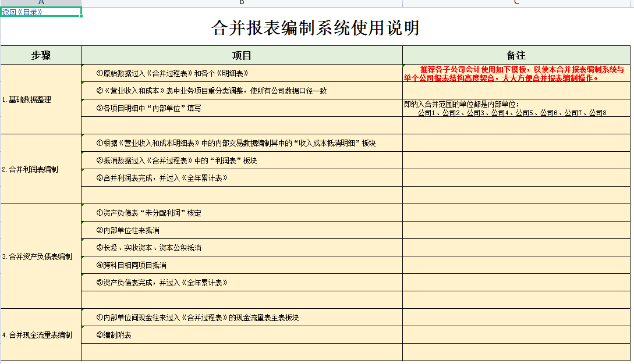The image size is (634, 364).
Task: Select the 项目 header cell
Action: click(x=241, y=55)
